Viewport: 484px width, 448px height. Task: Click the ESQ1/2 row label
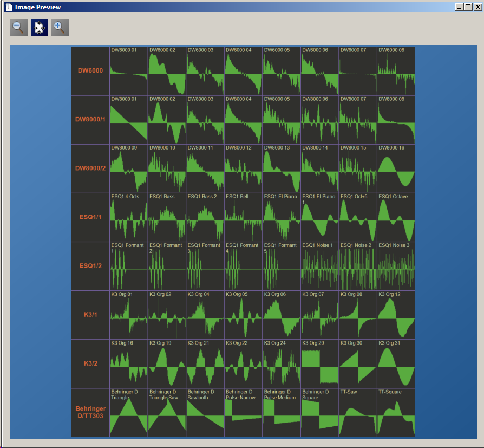click(90, 265)
